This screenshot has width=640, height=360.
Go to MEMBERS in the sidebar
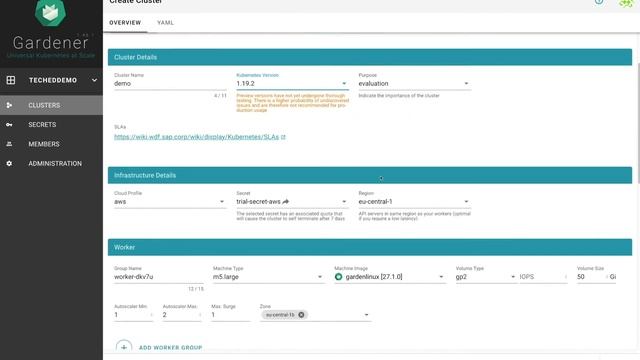coord(44,144)
